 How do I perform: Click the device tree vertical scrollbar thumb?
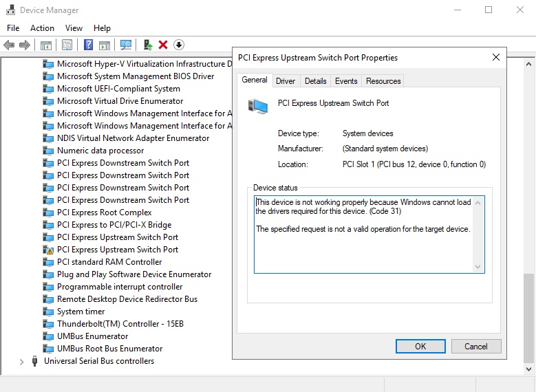528,318
